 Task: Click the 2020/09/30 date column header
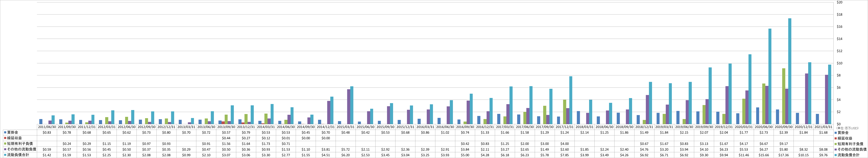click(x=784, y=127)
